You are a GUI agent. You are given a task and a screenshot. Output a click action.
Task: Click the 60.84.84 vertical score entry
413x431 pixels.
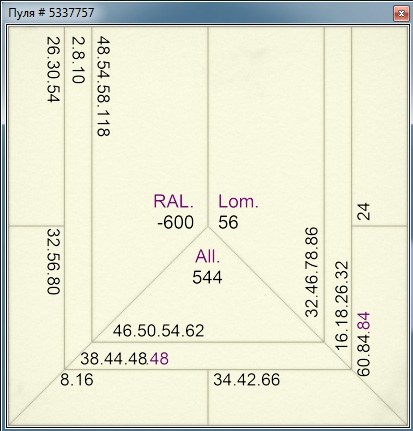pos(363,344)
